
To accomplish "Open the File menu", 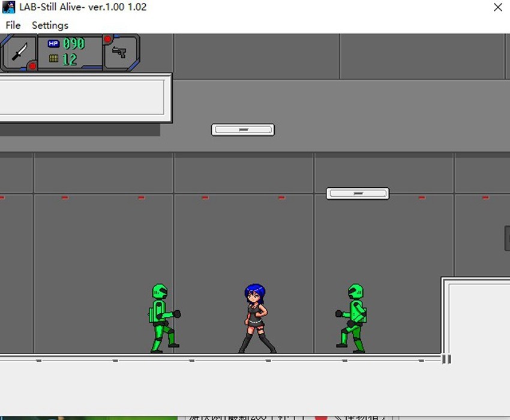I will pos(13,25).
